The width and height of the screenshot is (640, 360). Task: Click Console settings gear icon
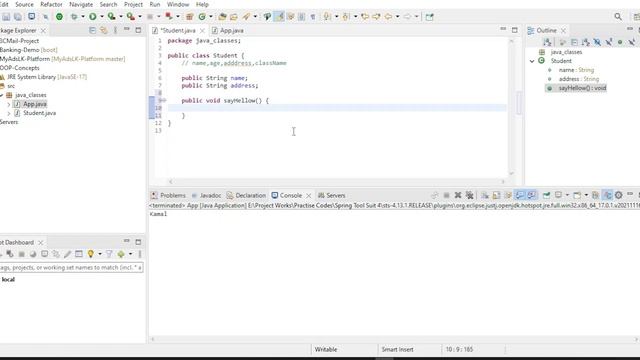(618, 195)
